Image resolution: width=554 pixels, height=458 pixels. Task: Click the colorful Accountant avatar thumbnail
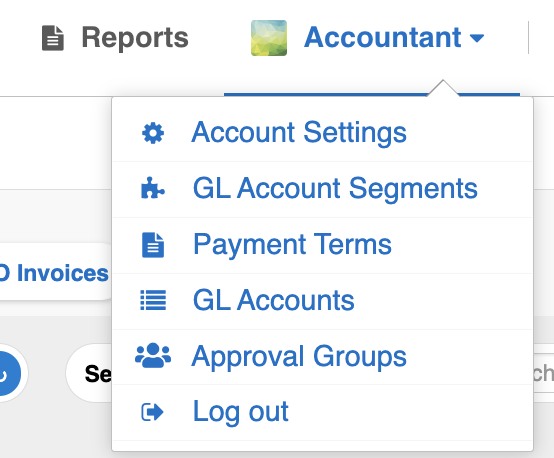click(x=269, y=38)
